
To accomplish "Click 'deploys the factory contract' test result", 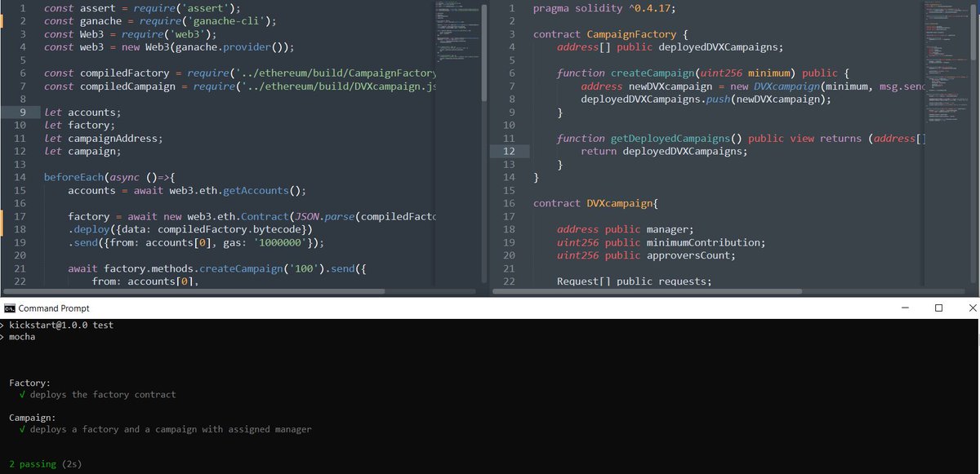I will pyautogui.click(x=102, y=394).
